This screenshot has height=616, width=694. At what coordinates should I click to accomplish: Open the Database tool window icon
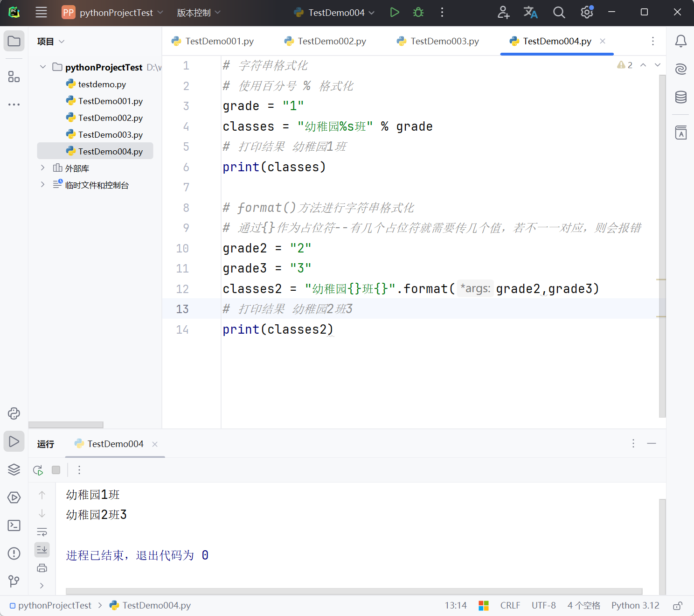point(681,97)
